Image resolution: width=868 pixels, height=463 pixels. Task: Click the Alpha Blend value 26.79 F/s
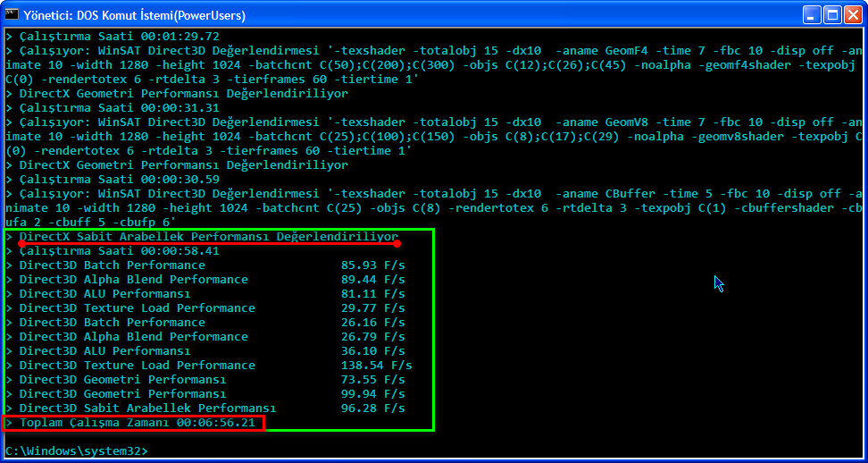pos(373,337)
